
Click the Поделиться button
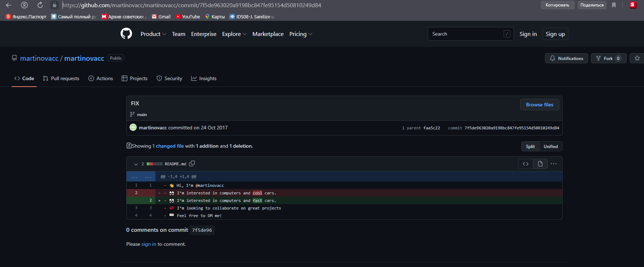click(592, 5)
